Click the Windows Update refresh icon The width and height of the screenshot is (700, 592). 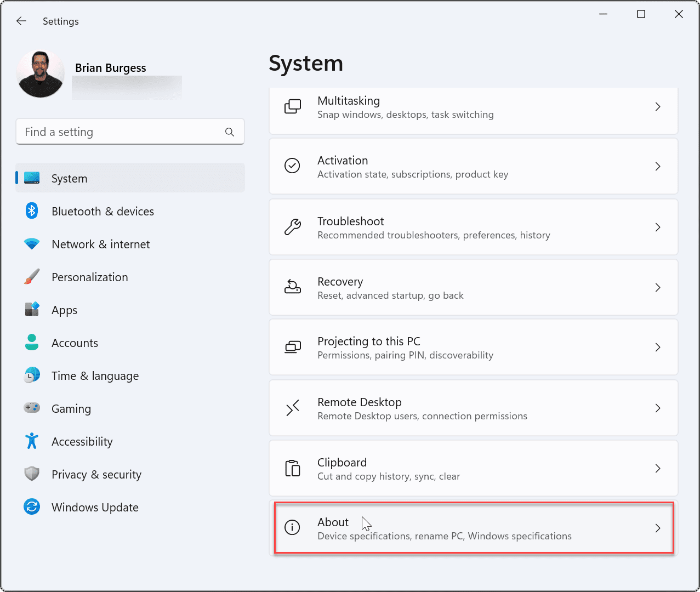[x=32, y=507]
